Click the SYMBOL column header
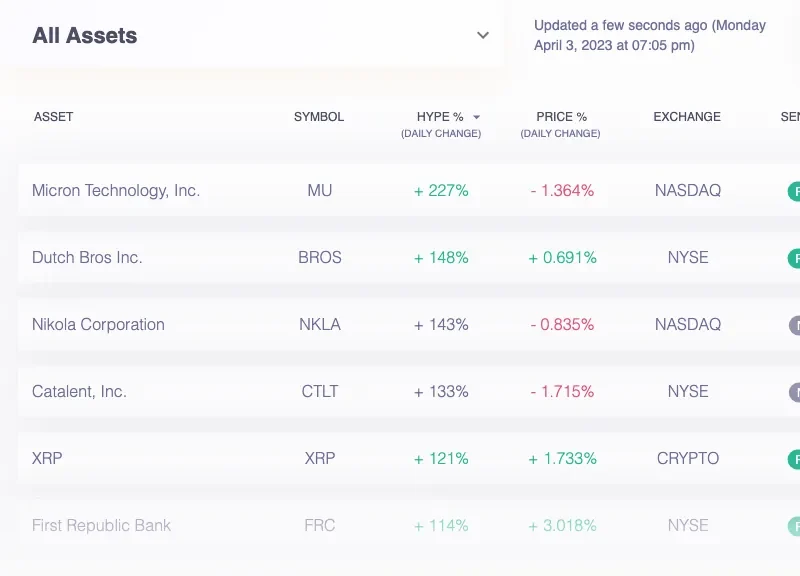Viewport: 800px width, 576px height. coord(319,117)
